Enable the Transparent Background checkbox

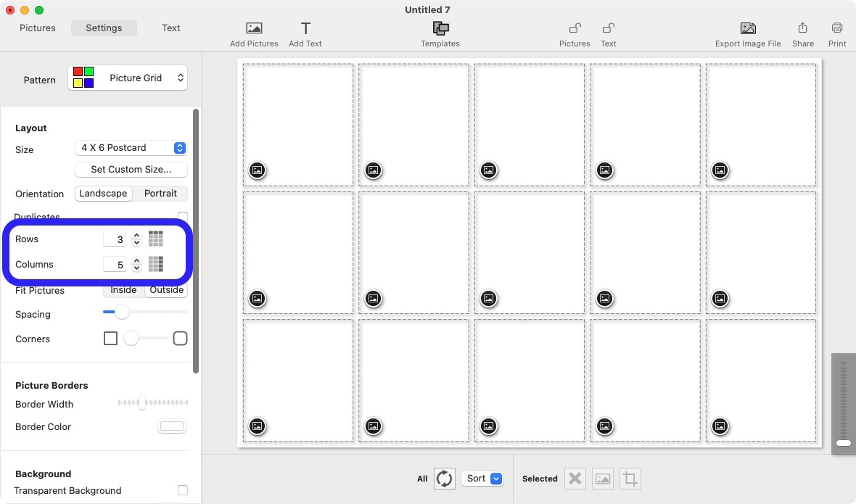(183, 490)
